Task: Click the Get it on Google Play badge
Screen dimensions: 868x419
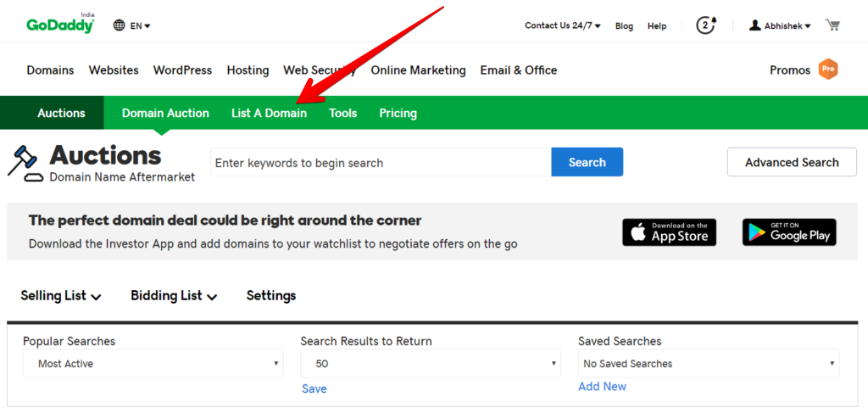Action: 789,232
